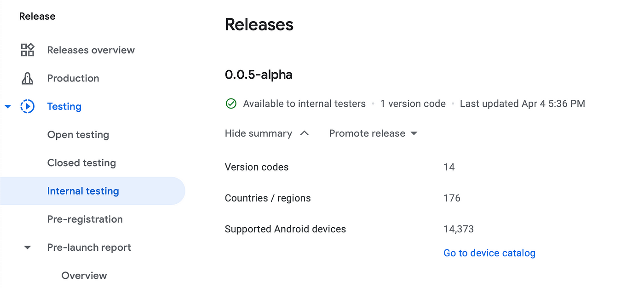The height and width of the screenshot is (288, 644).
Task: Click the Testing circular play icon
Action: [x=28, y=106]
